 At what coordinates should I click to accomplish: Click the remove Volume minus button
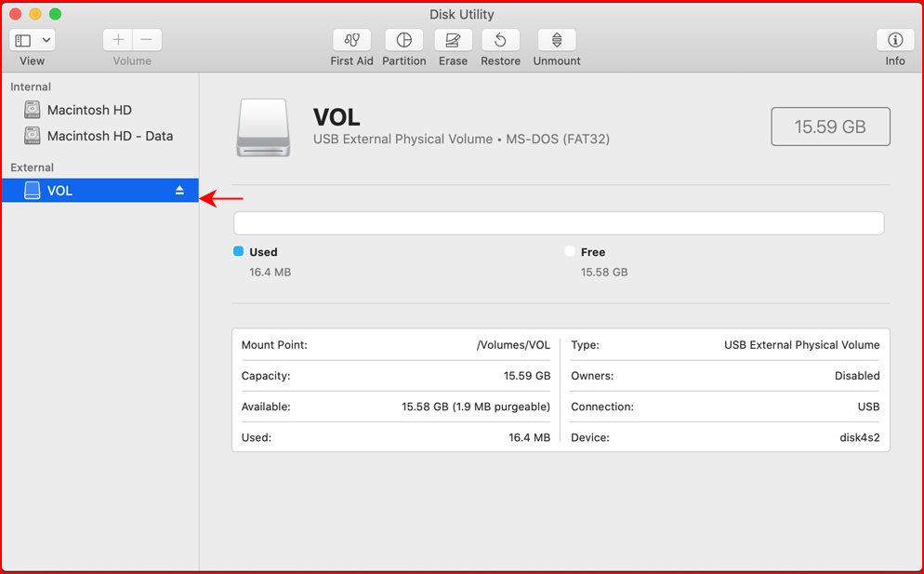click(147, 39)
